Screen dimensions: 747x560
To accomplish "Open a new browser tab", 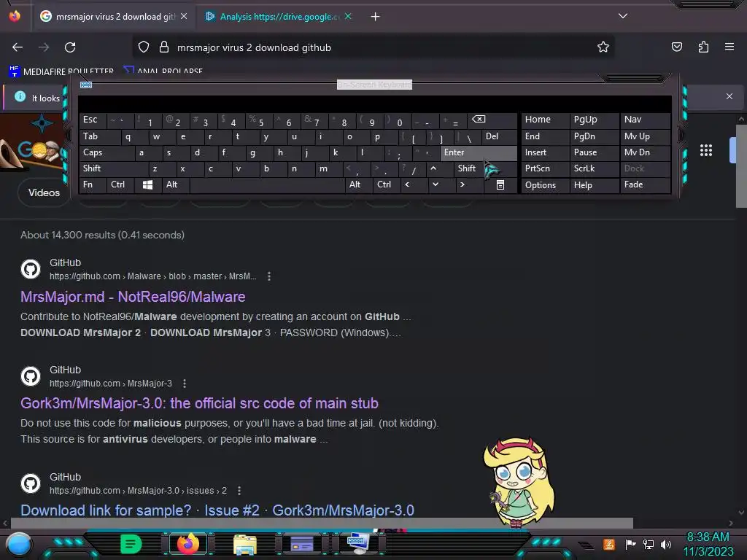I will [376, 17].
